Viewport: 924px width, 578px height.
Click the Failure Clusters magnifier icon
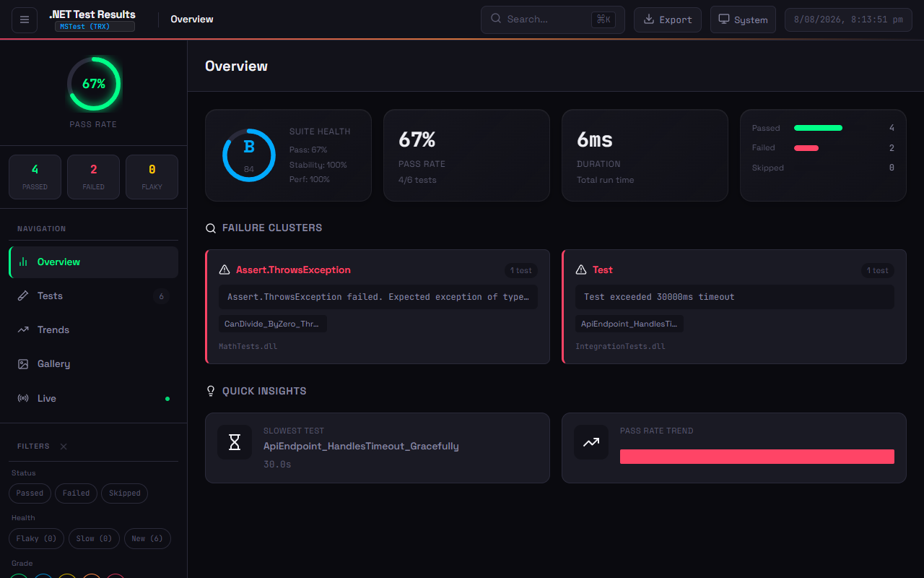(x=211, y=228)
